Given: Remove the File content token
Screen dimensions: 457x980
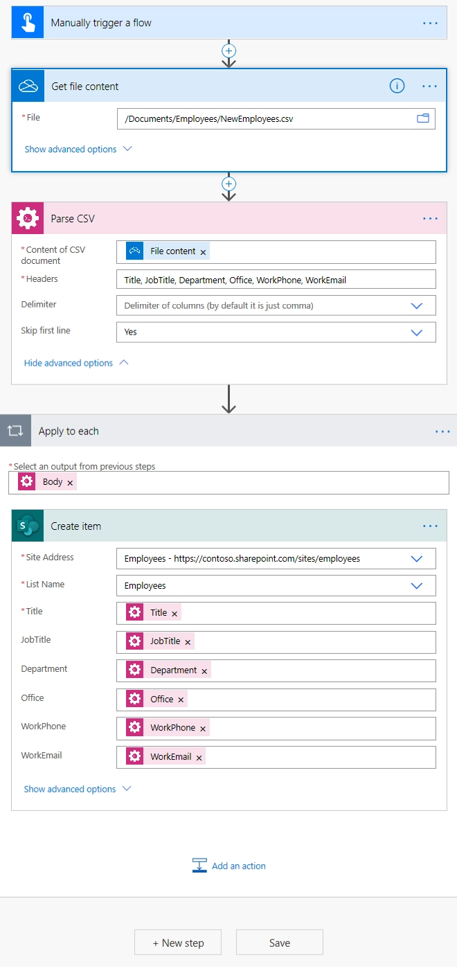Looking at the screenshot, I should 203,252.
